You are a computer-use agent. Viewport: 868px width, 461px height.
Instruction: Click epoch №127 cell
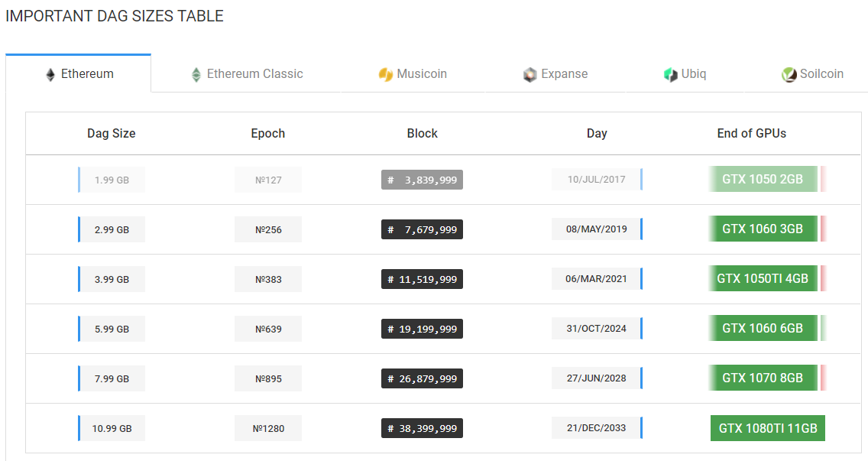coord(268,180)
